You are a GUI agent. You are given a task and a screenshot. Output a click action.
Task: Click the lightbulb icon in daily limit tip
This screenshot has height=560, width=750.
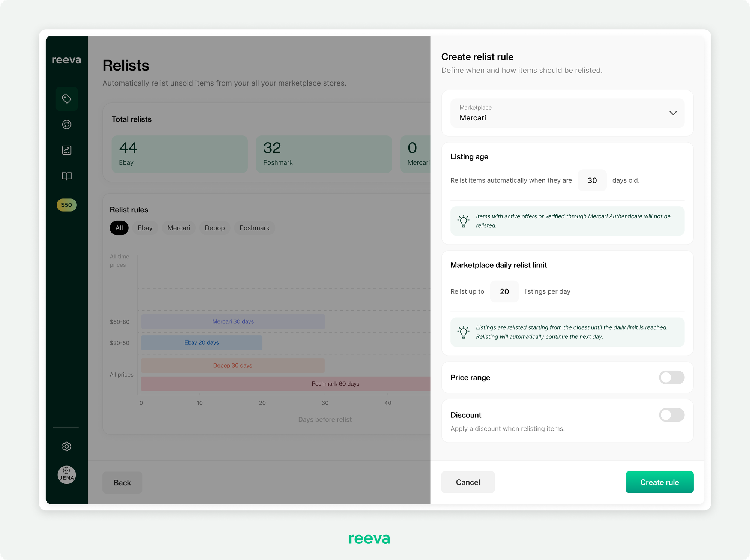(x=463, y=332)
